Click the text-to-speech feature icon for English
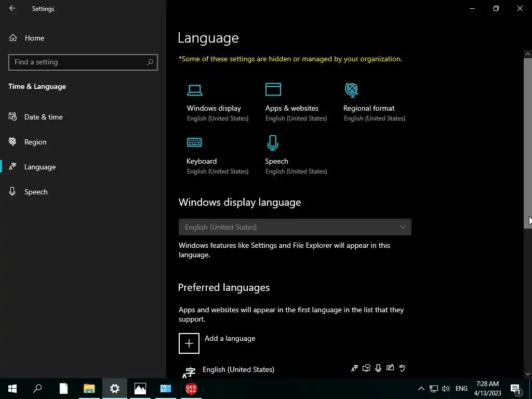The width and height of the screenshot is (532, 399). click(x=366, y=368)
